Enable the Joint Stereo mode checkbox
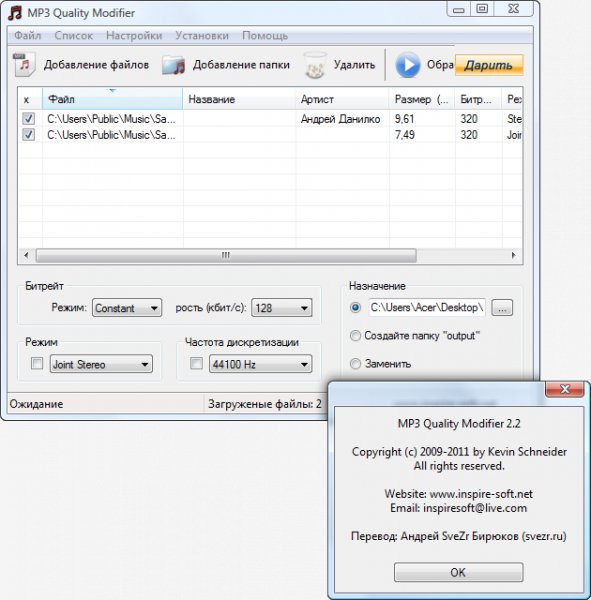591x600 pixels. 37,363
